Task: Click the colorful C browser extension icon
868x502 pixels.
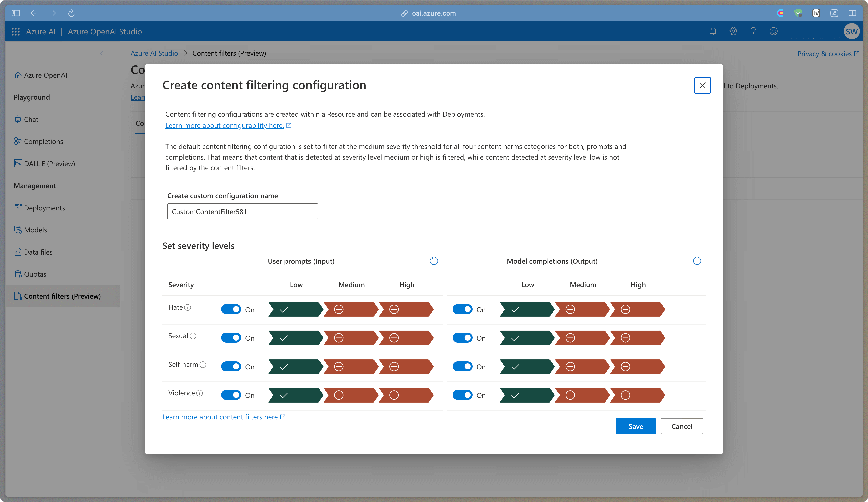Action: (x=780, y=13)
